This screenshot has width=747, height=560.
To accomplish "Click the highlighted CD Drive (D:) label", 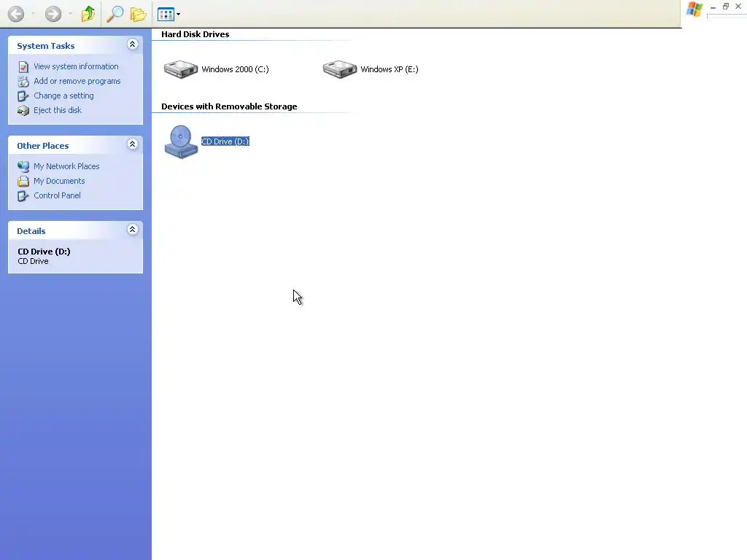I will pyautogui.click(x=225, y=141).
